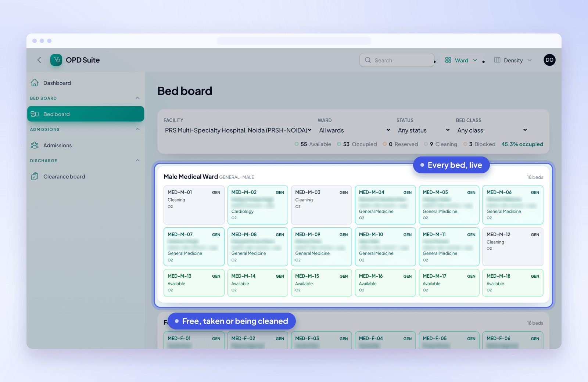Click the search magnifier icon
The width and height of the screenshot is (588, 382).
click(x=368, y=60)
